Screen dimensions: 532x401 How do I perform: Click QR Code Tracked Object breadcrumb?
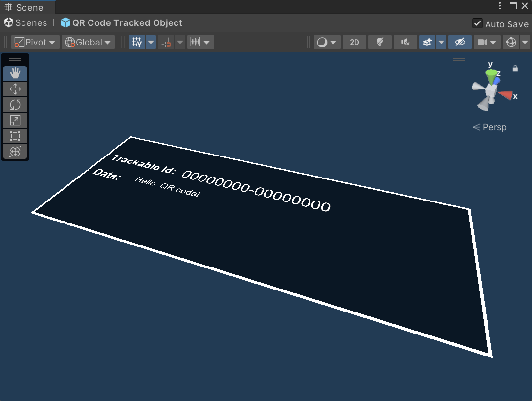tap(121, 22)
